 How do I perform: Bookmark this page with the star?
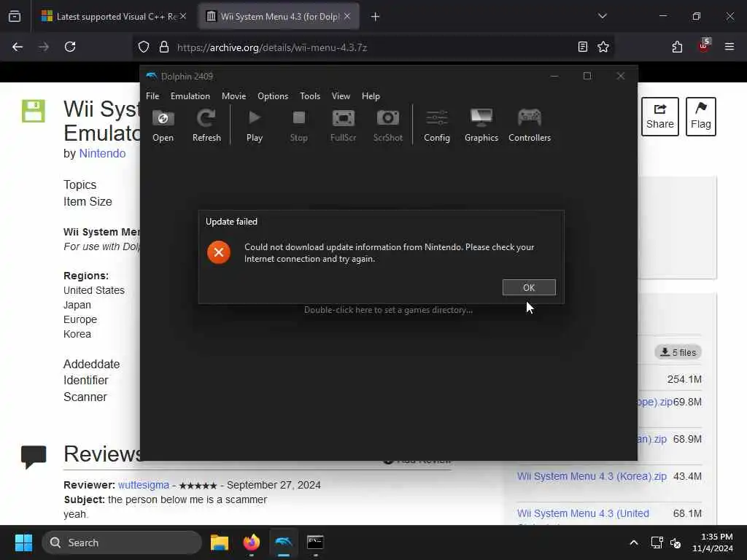pos(603,47)
